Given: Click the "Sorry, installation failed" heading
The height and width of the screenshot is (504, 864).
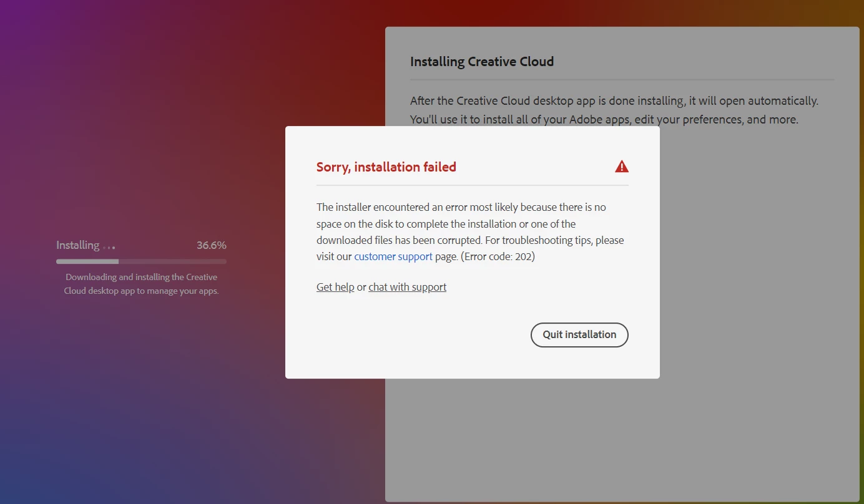Looking at the screenshot, I should [386, 167].
